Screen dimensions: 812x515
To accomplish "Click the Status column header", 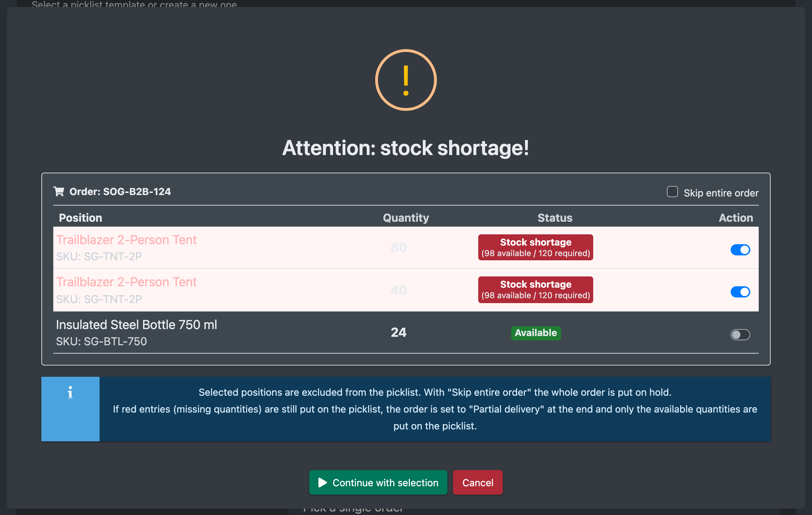I will click(x=555, y=218).
